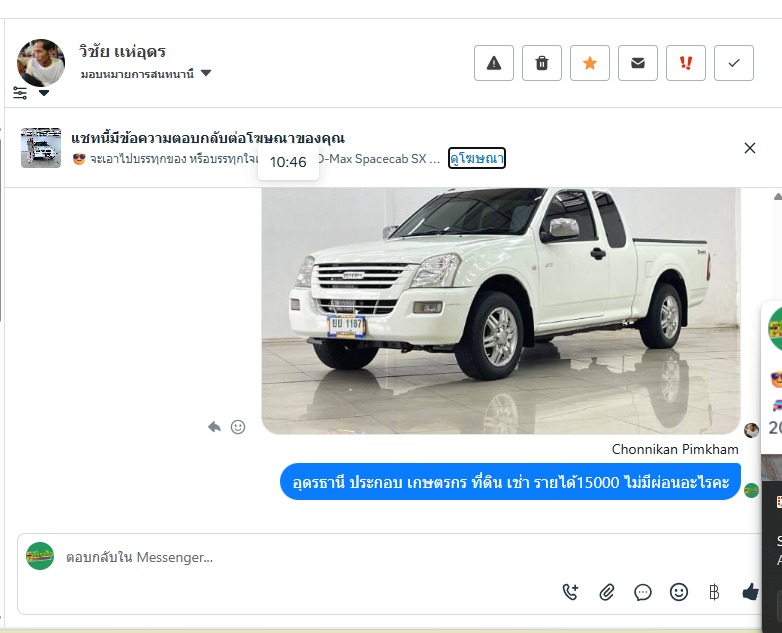Reply to the truck image message

point(214,427)
